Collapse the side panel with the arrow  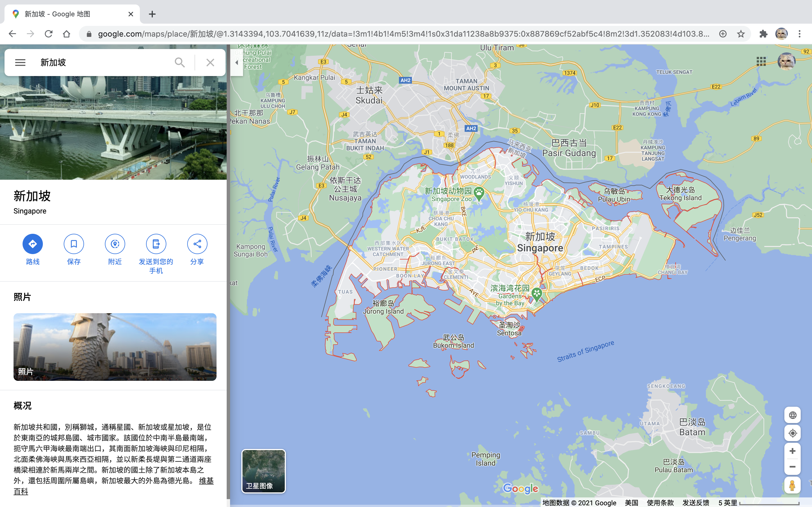[237, 63]
